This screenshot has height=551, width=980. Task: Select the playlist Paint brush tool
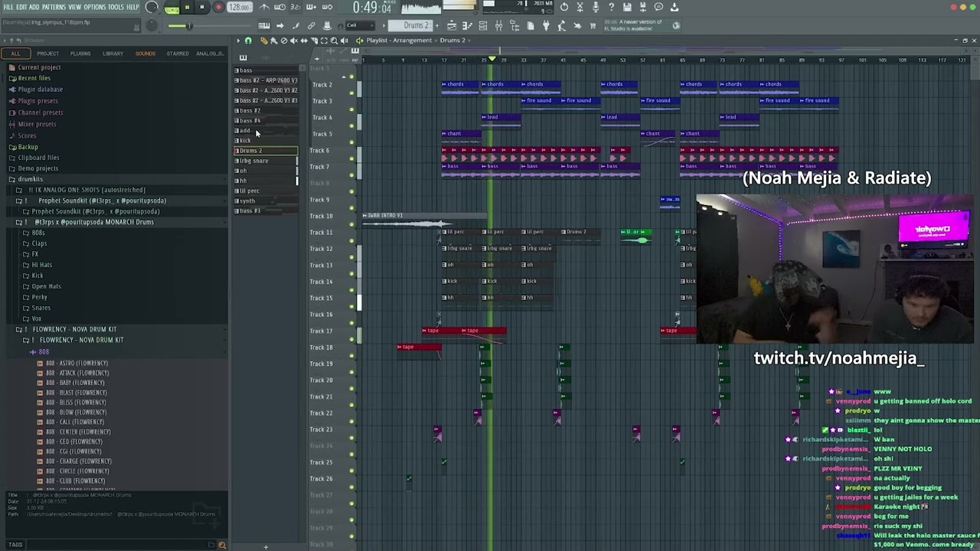tap(274, 41)
